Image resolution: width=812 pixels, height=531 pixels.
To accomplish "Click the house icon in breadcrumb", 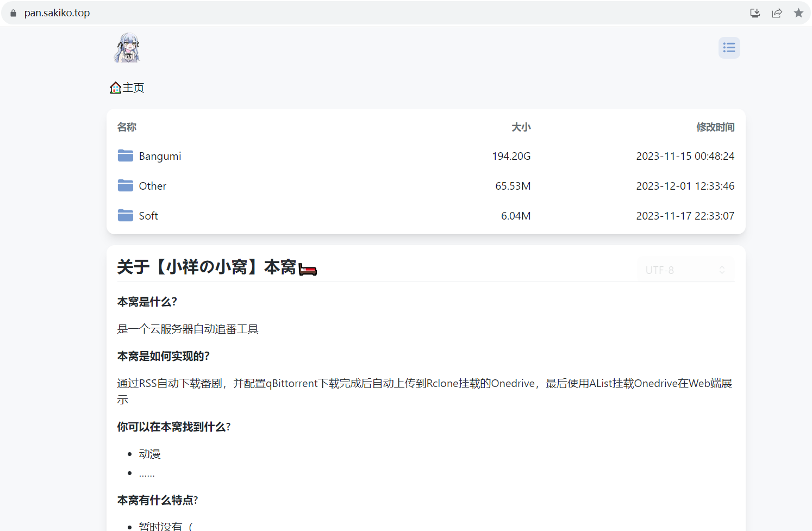I will pos(115,88).
